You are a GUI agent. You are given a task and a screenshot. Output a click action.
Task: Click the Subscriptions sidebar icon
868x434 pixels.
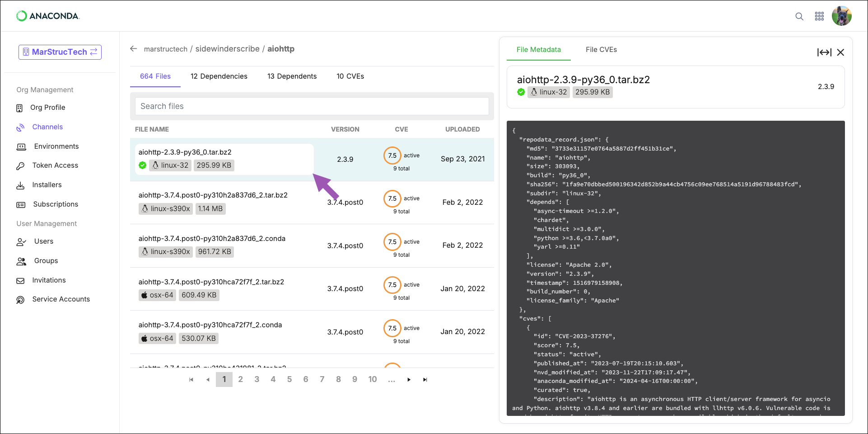tap(21, 205)
